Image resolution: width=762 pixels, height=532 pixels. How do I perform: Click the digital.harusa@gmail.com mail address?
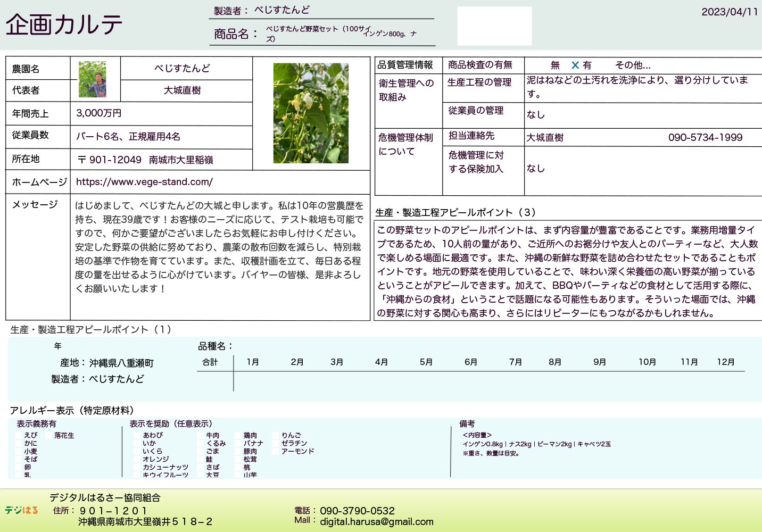(x=376, y=522)
